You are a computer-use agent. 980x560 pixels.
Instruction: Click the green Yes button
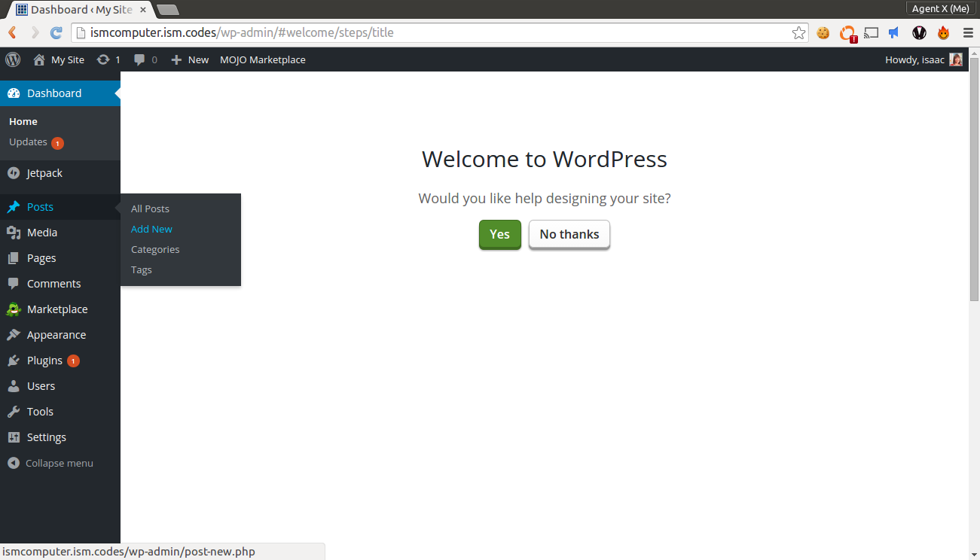tap(500, 234)
